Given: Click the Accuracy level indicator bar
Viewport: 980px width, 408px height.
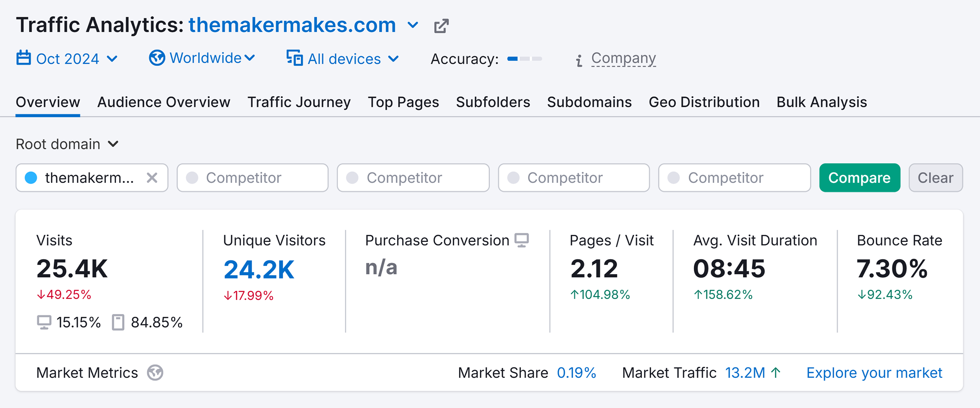Looking at the screenshot, I should coord(524,59).
